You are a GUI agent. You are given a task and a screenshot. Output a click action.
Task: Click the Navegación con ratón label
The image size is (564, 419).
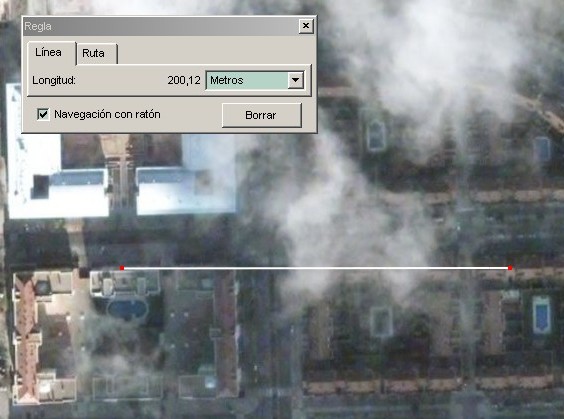(107, 114)
